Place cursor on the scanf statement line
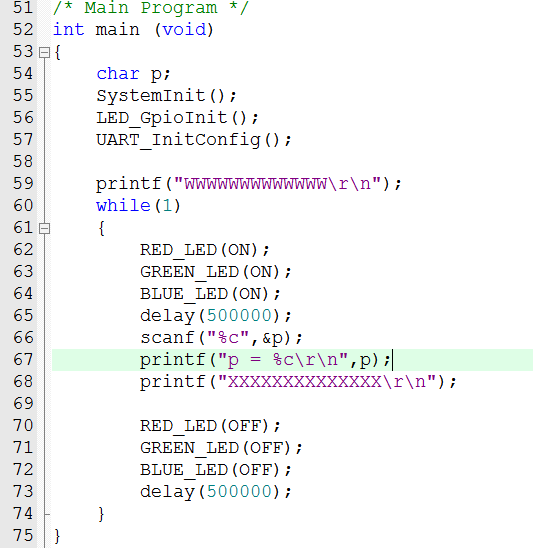Viewport: 533px width, 548px height. [221, 338]
